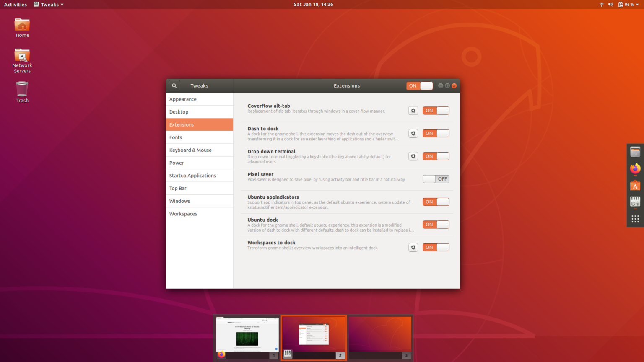Click Firefox icon in workspace 1 thumbnail
The image size is (644, 362).
click(x=221, y=354)
